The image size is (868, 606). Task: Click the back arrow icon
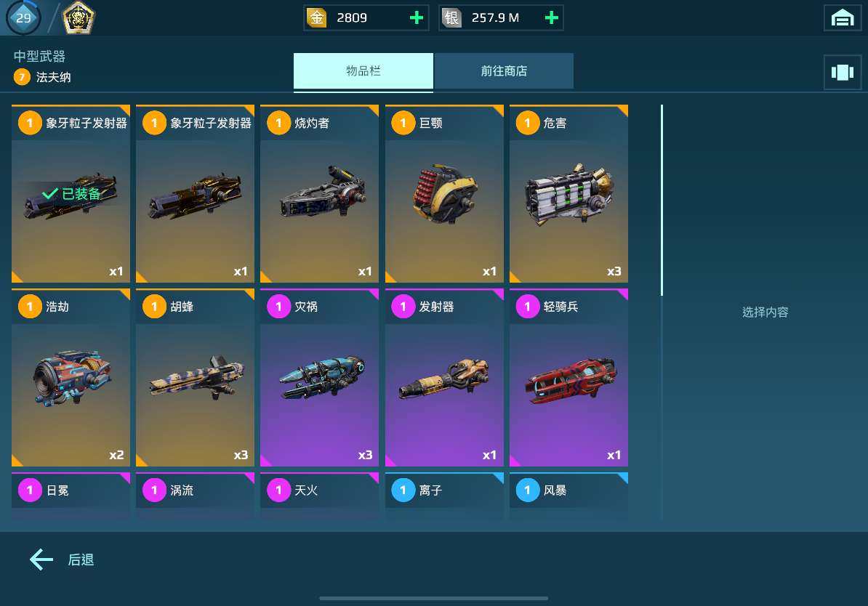tap(41, 559)
